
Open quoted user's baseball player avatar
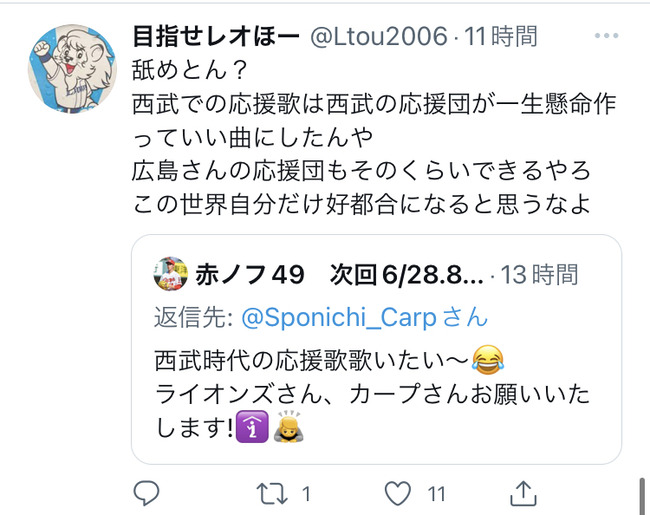coord(170,274)
